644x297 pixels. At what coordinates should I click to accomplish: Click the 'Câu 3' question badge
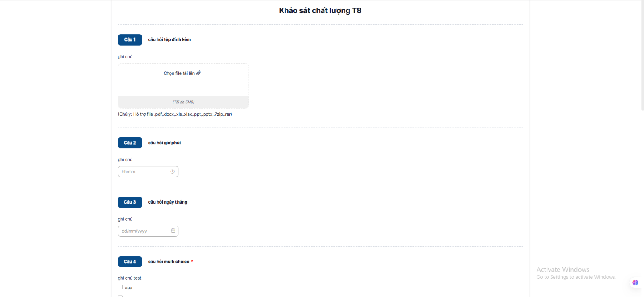[x=130, y=202]
